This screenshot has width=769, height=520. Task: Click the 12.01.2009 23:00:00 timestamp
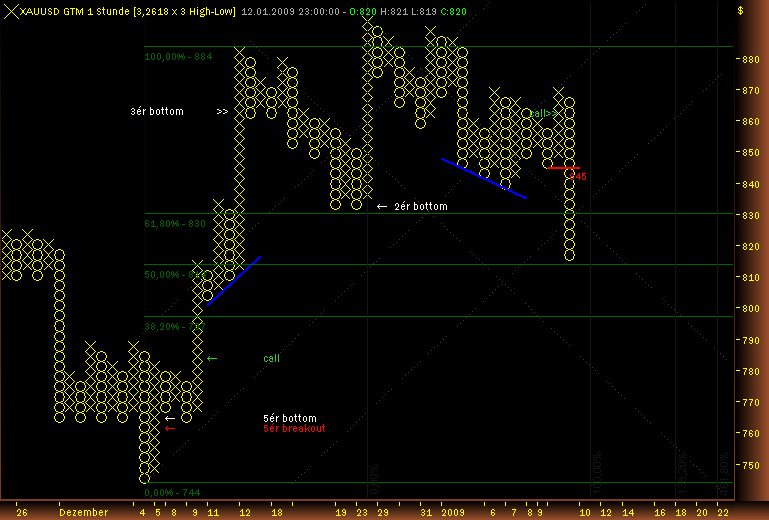tap(290, 11)
